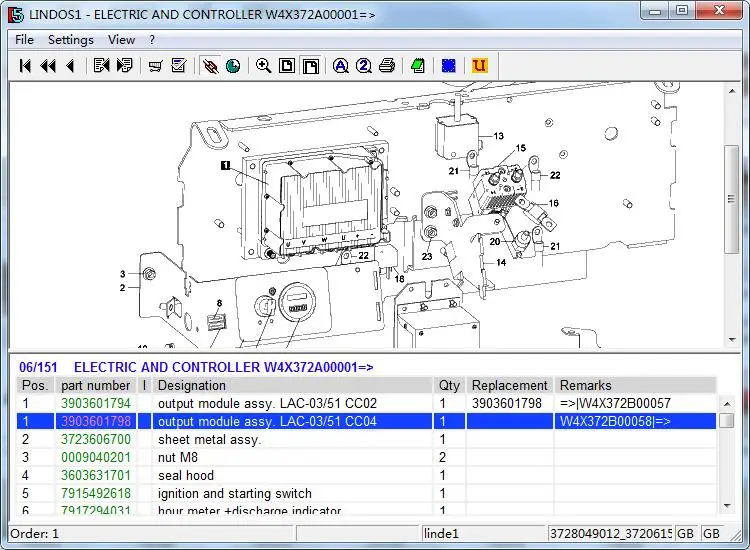Click the orange U icon
Screen dimensions: 750x550
coord(479,66)
